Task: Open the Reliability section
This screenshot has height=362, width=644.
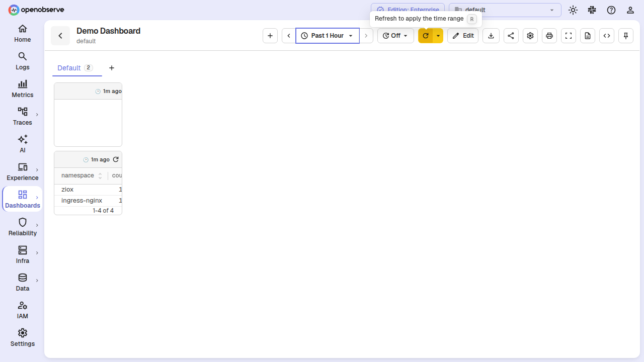Action: tap(22, 227)
